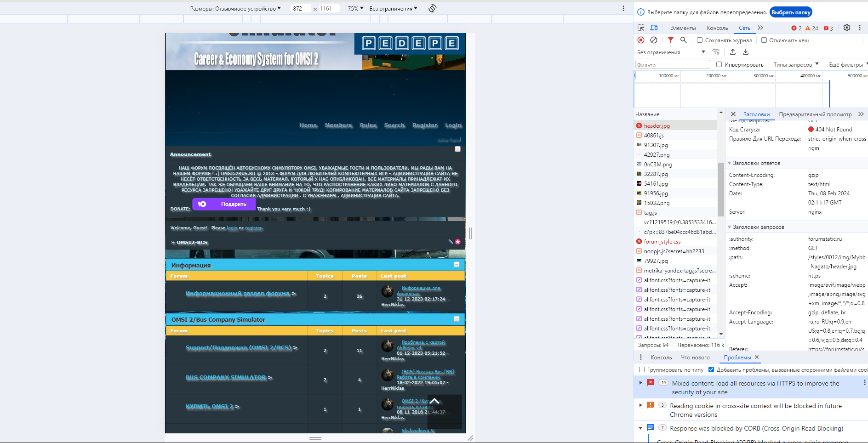Toggle the red network filter icon
Image resolution: width=868 pixels, height=443 pixels.
tap(671, 40)
